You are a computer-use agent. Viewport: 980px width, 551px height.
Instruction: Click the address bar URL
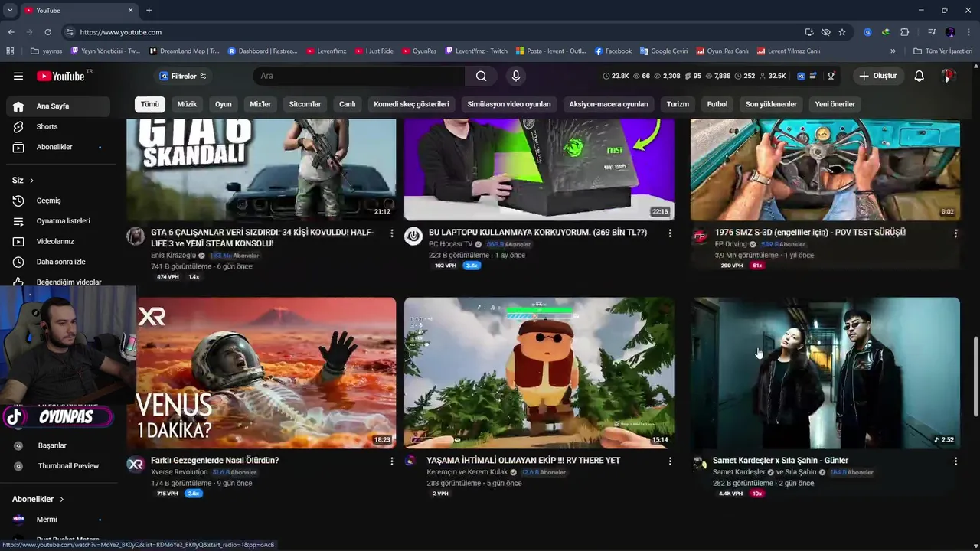(121, 32)
